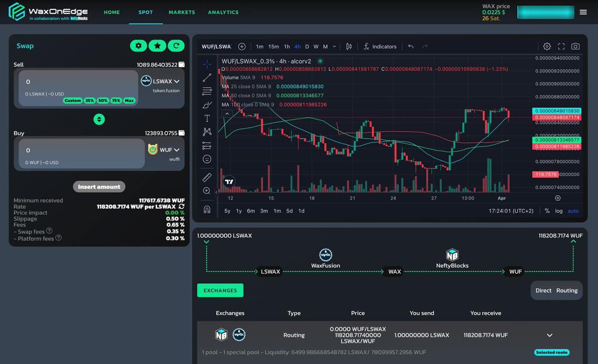This screenshot has height=364, width=598.
Task: Click wallet icon next to WUF balance
Action: (x=182, y=133)
